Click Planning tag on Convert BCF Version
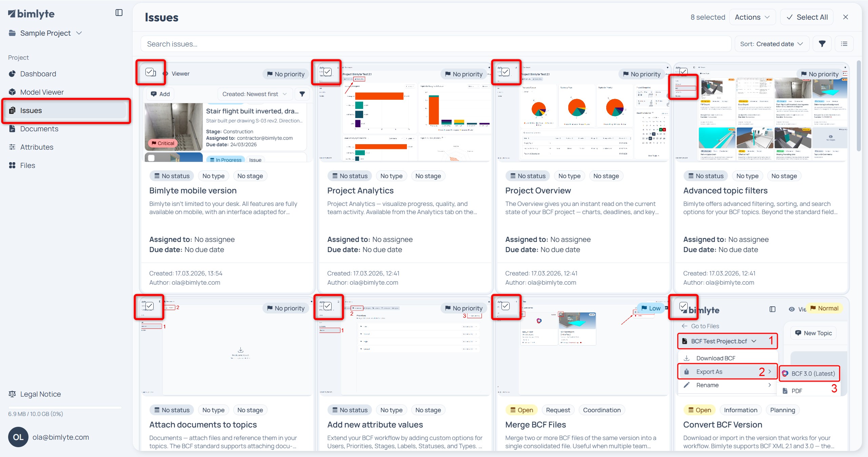This screenshot has height=457, width=868. pyautogui.click(x=783, y=410)
